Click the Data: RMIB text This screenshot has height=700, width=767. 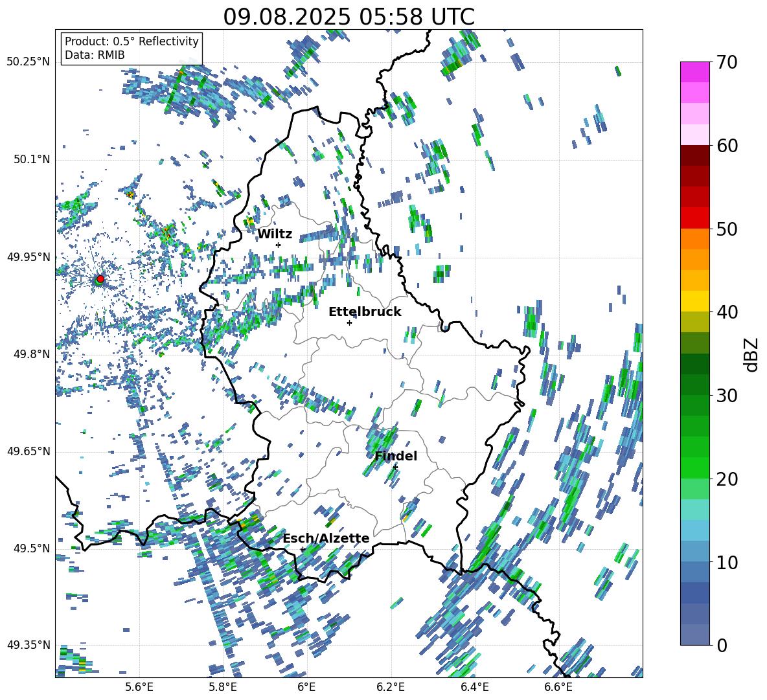point(95,55)
